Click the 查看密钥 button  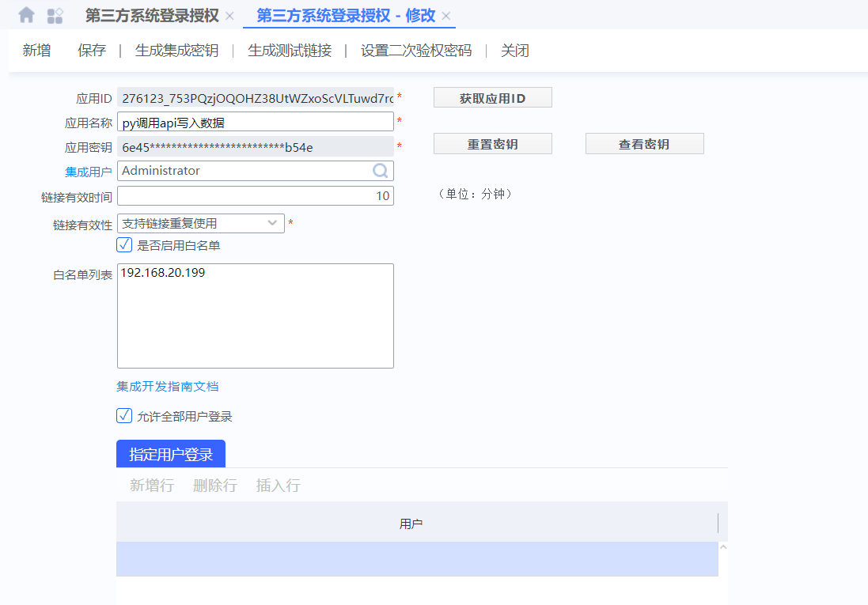[x=644, y=144]
